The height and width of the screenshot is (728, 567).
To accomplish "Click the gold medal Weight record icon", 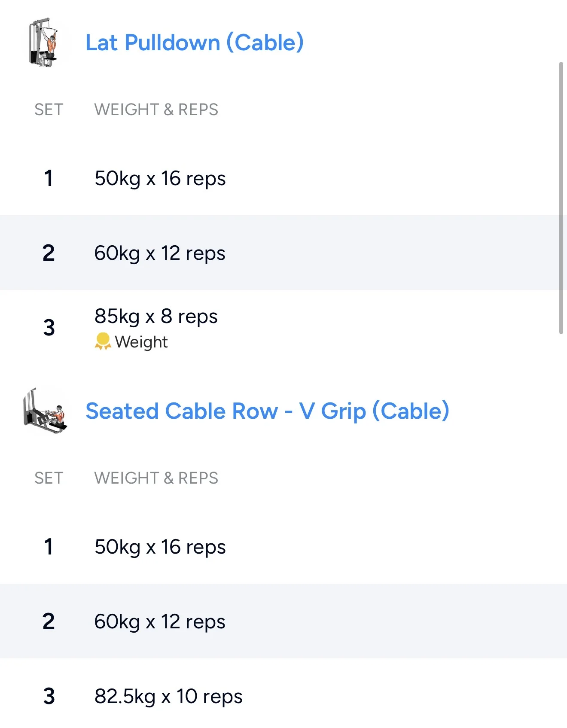I will tap(103, 341).
